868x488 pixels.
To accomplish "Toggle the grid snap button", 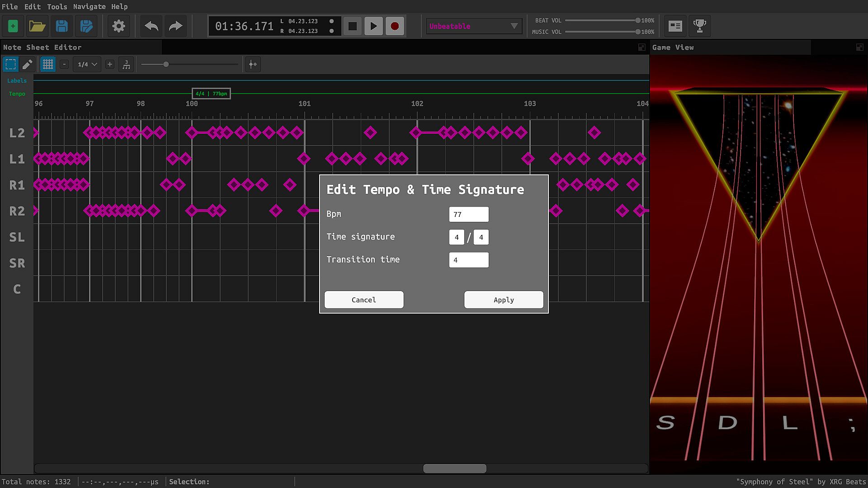I will [47, 65].
